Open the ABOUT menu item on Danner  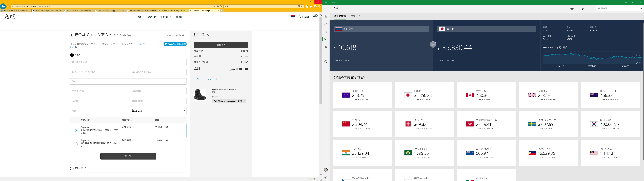pos(179,17)
